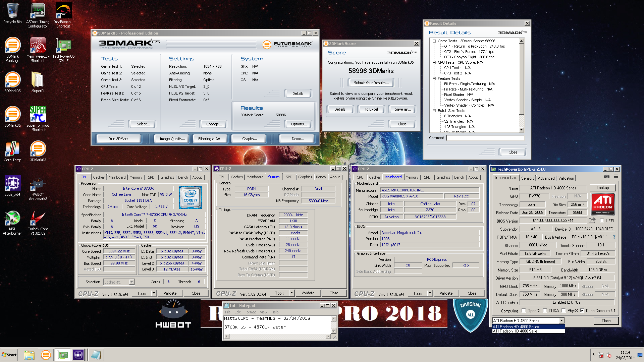Click Submit Your Results button

point(371,83)
